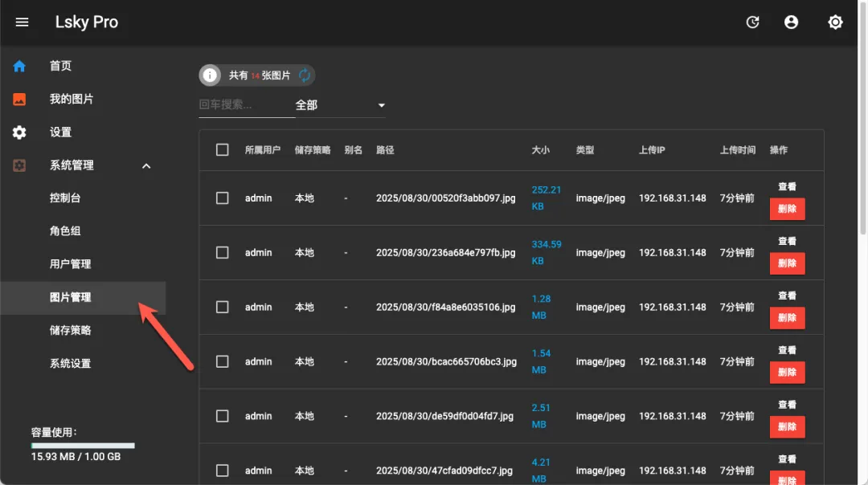868x485 pixels.
Task: Collapse the 系统管理 menu chevron
Action: tap(146, 165)
